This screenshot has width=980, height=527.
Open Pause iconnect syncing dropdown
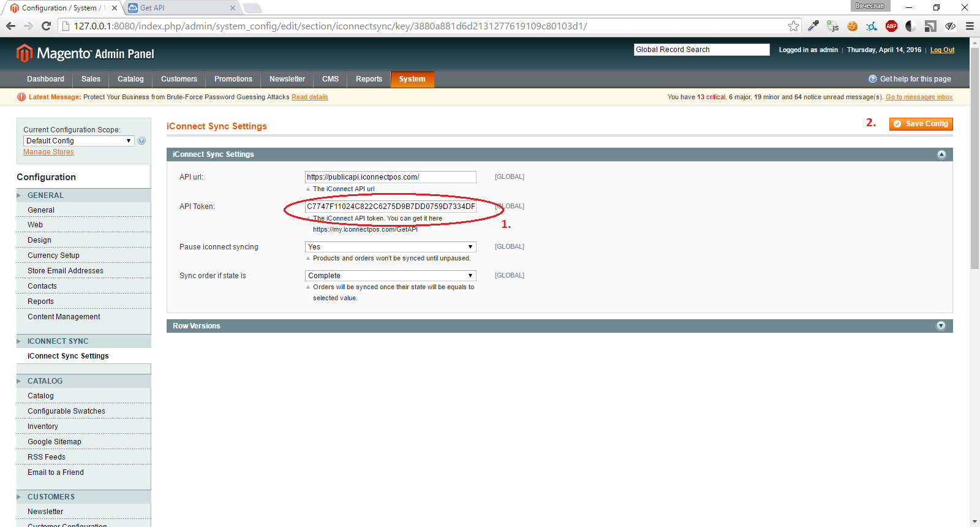[391, 246]
